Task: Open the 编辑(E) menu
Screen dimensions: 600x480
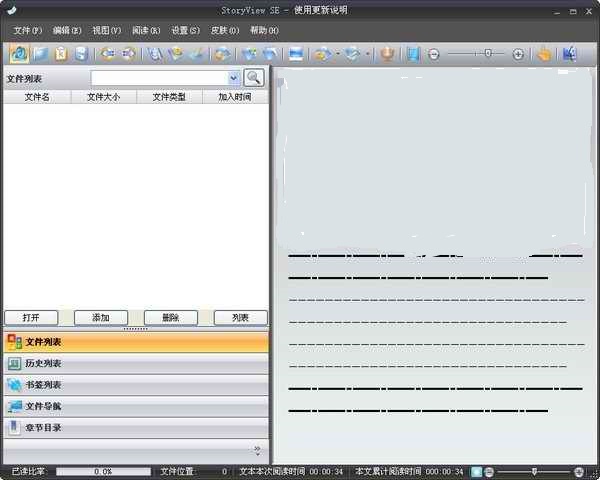Action: tap(67, 30)
